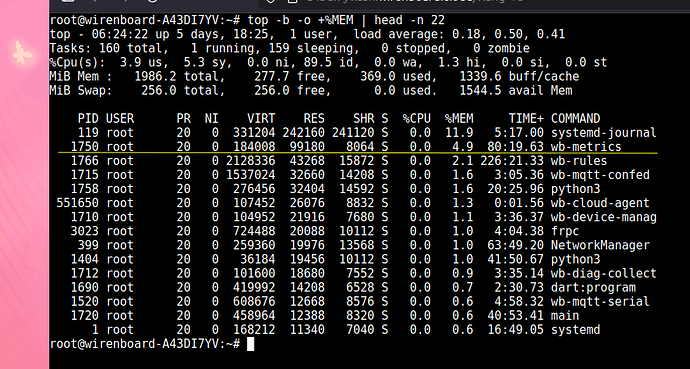Image resolution: width=690 pixels, height=369 pixels.
Task: Click the "277.7 free" memory value
Action: click(290, 77)
